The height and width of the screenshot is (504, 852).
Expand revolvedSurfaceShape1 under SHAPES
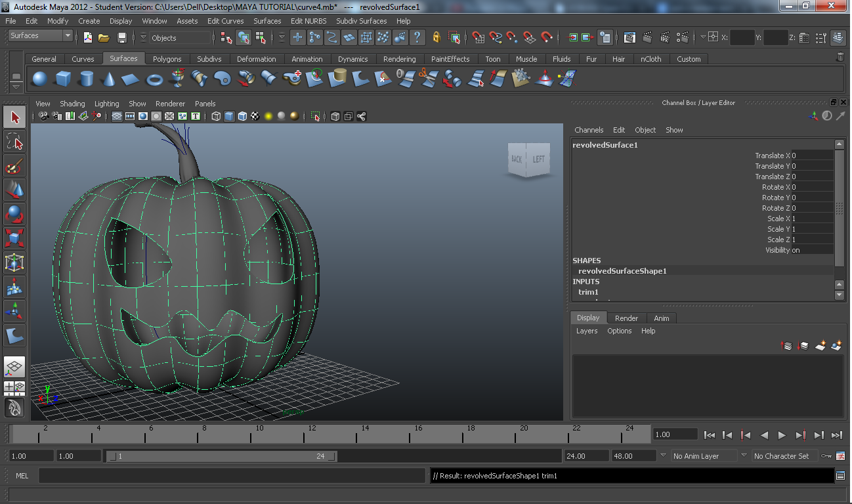pos(622,271)
